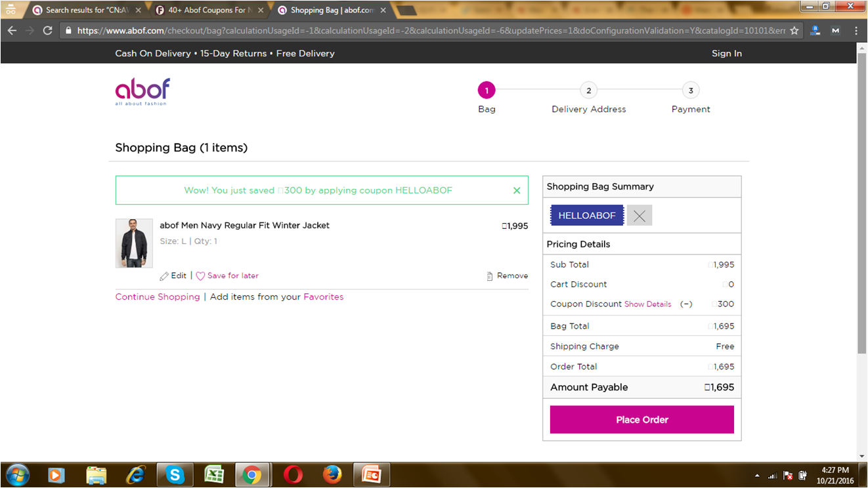Screen dimensions: 868x488
Task: Click the 'Shipping Charge' row label
Action: coord(584,346)
